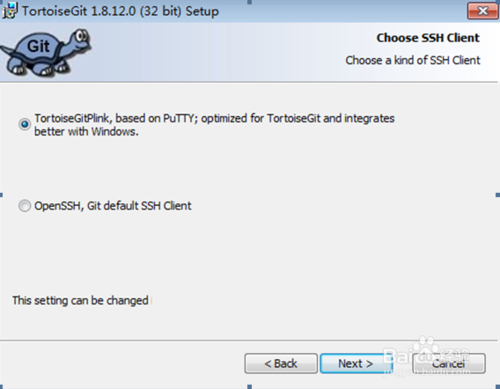Click the 'Choose a kind of SSH Client' subtitle
500x389 pixels.
tap(413, 60)
